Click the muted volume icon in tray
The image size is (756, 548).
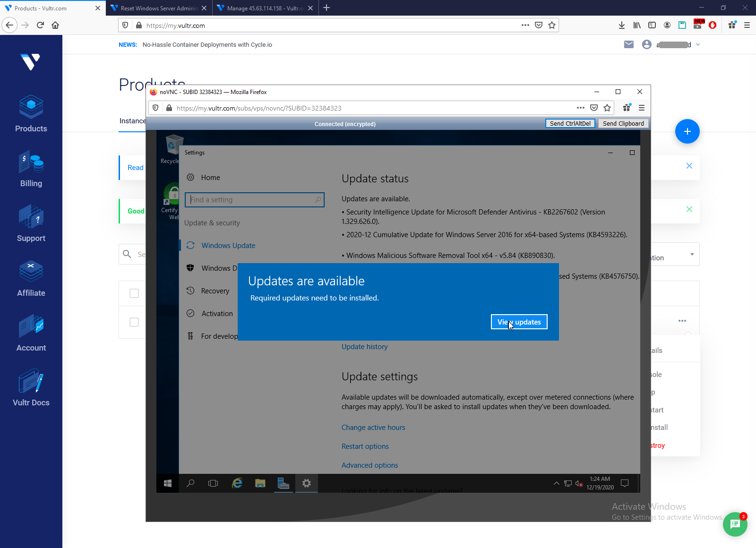click(x=579, y=483)
